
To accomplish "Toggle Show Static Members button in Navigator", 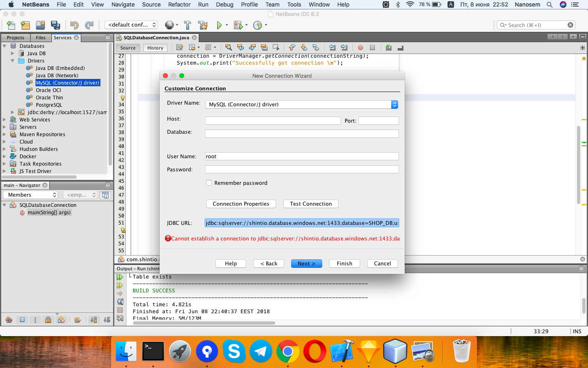I will click(35, 320).
